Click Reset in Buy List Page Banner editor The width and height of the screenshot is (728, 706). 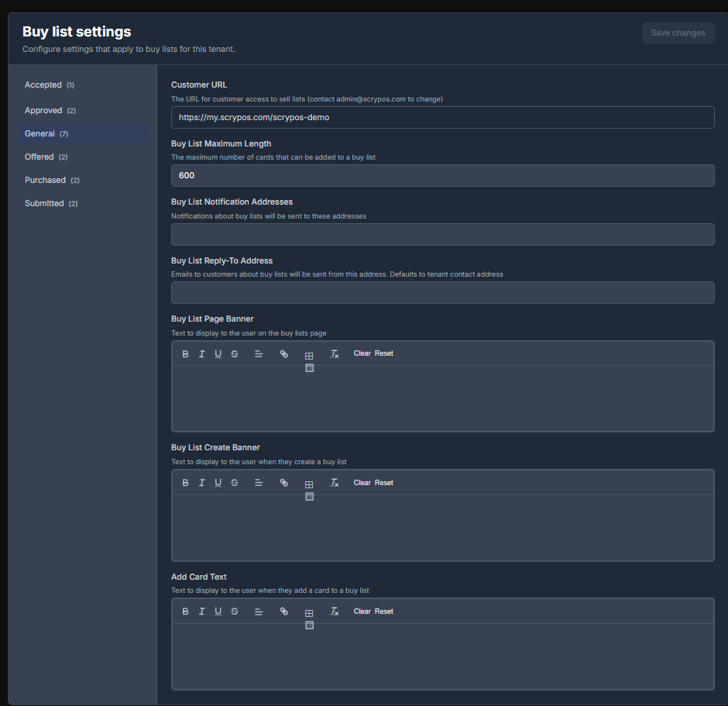click(384, 353)
